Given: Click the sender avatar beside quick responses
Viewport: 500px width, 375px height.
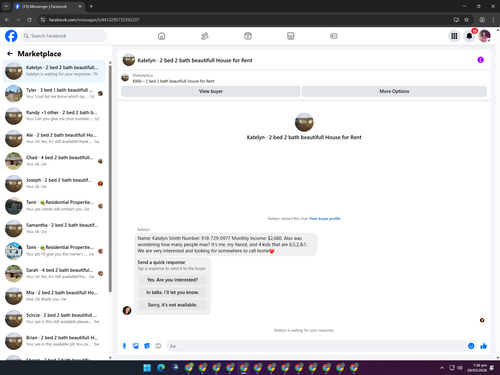Looking at the screenshot, I should coord(127,310).
